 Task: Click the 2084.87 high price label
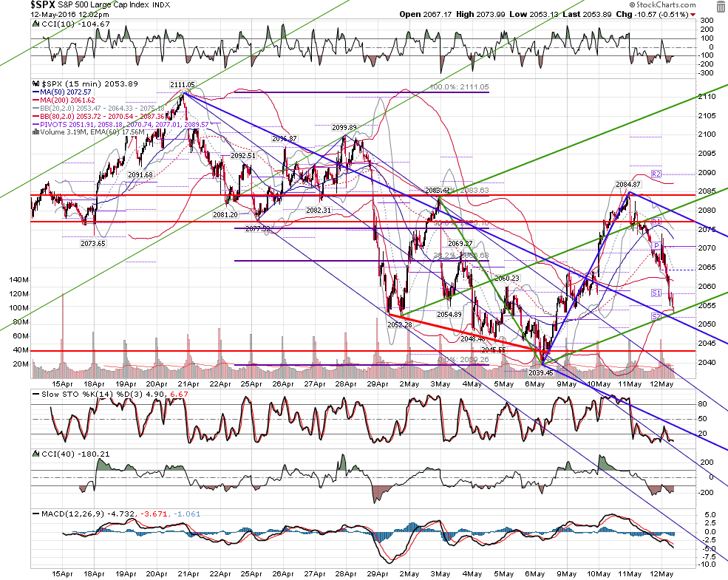[628, 184]
